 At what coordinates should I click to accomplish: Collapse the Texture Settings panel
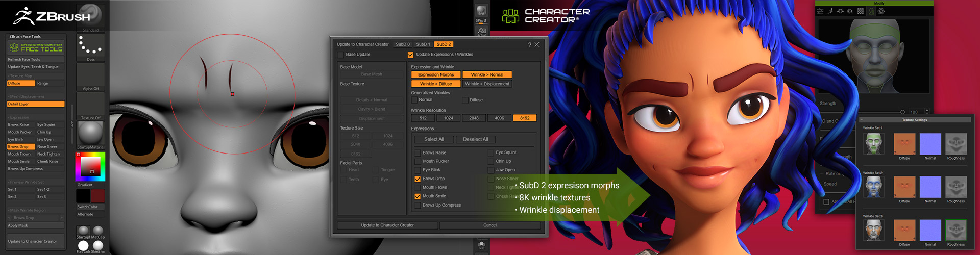[x=861, y=120]
